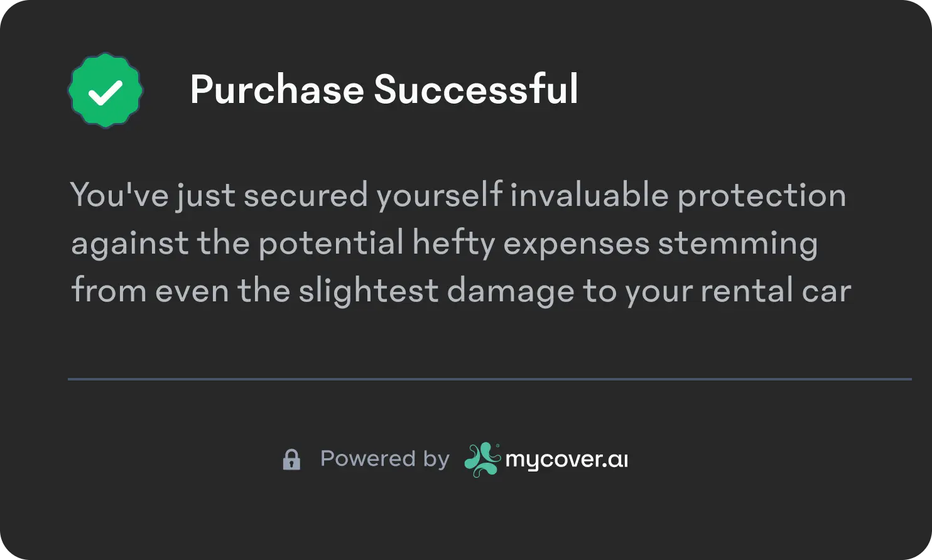The height and width of the screenshot is (560, 932).
Task: Click the word "Successful" in the title
Action: coord(476,89)
